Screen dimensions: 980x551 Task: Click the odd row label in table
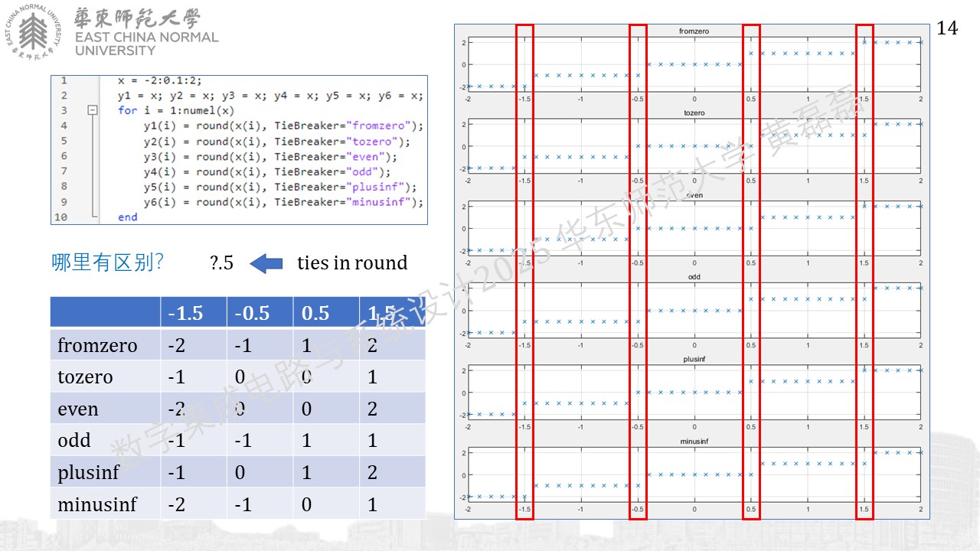pyautogui.click(x=74, y=441)
